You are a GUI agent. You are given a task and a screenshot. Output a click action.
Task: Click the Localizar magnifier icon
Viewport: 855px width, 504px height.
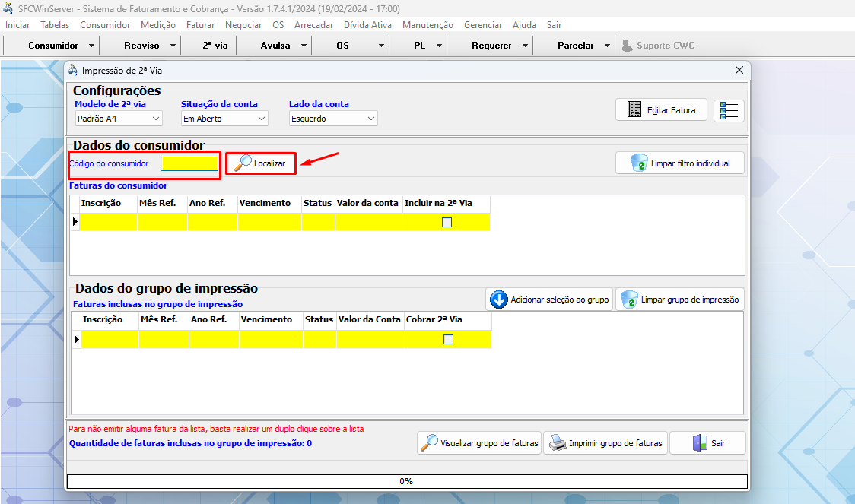point(243,163)
